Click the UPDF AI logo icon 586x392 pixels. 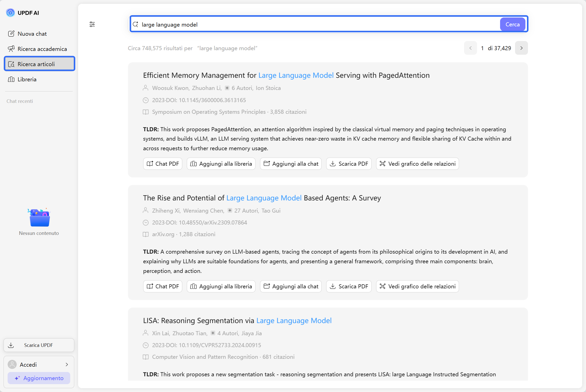pyautogui.click(x=10, y=13)
